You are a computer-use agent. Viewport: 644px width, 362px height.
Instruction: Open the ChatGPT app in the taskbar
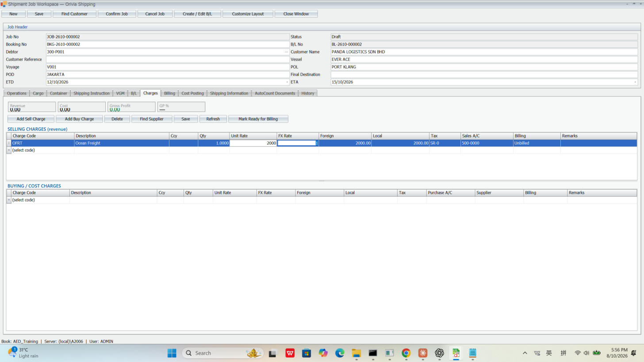click(439, 353)
